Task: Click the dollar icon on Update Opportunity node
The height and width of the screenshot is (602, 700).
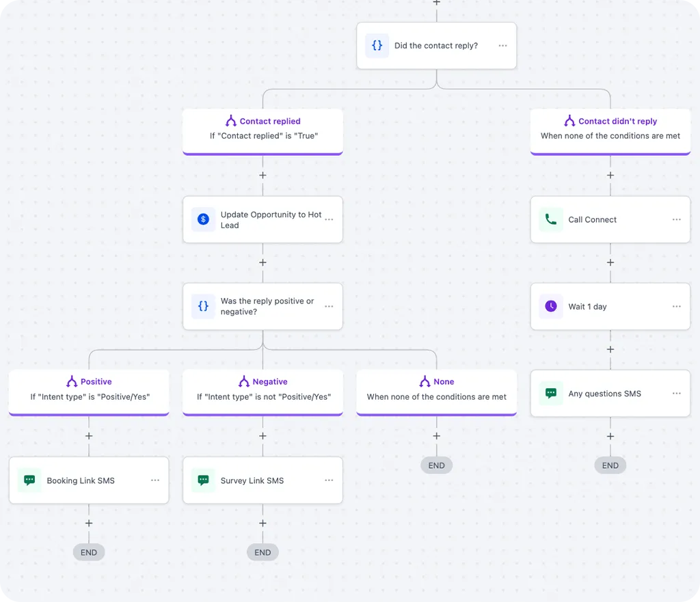Action: (x=203, y=219)
